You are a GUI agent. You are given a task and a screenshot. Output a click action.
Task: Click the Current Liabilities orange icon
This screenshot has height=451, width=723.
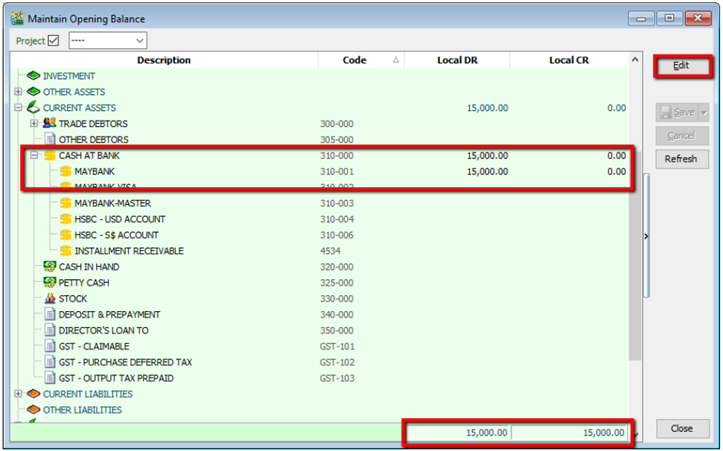tap(33, 394)
